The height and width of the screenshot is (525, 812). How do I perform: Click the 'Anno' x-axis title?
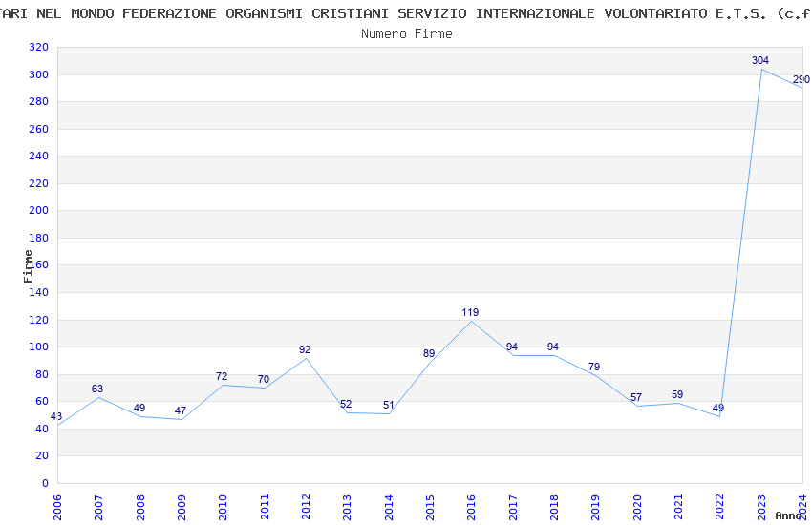[788, 515]
